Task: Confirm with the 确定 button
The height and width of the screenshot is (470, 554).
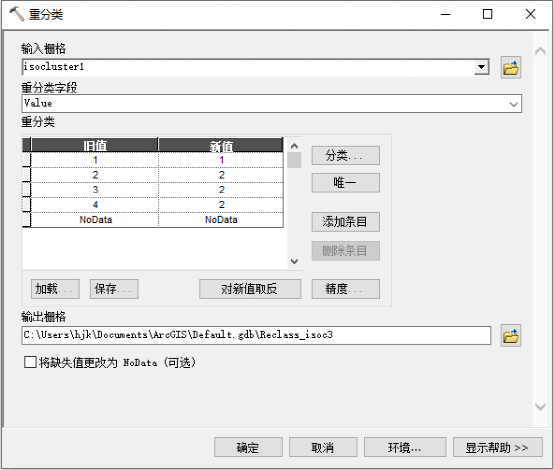Action: click(248, 447)
